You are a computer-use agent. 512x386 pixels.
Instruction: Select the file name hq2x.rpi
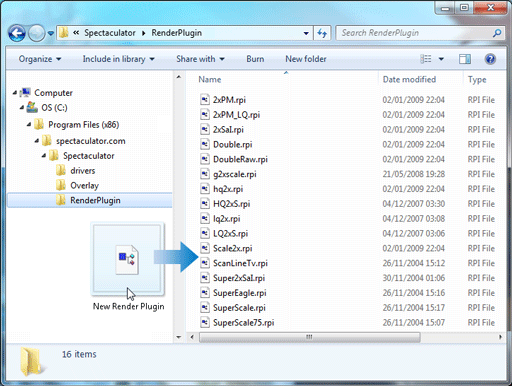coord(228,189)
